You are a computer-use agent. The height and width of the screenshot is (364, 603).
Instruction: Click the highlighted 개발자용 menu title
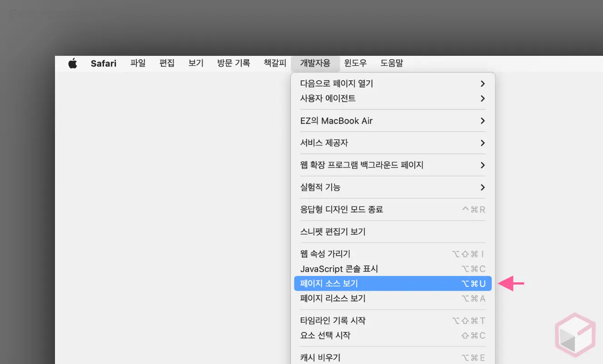point(315,63)
